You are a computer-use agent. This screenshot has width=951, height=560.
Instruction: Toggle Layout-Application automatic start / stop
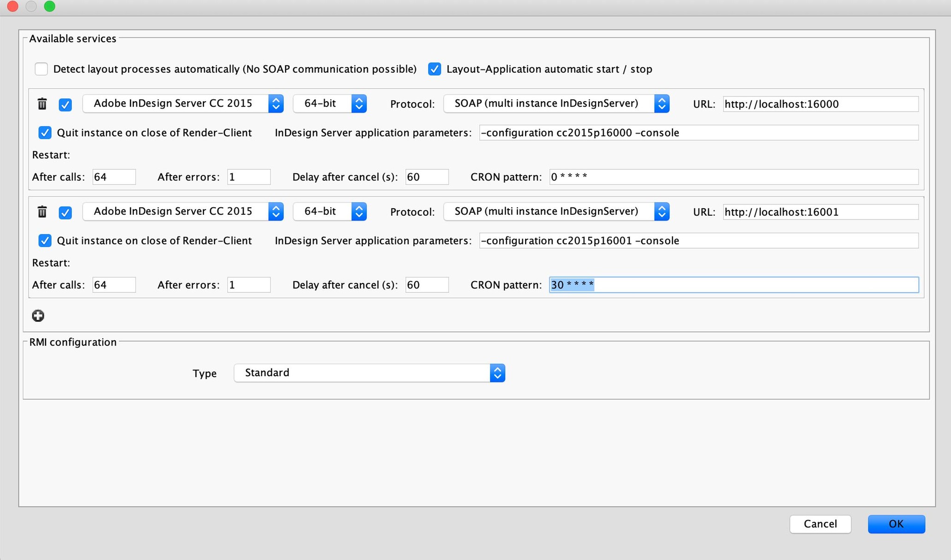(435, 69)
